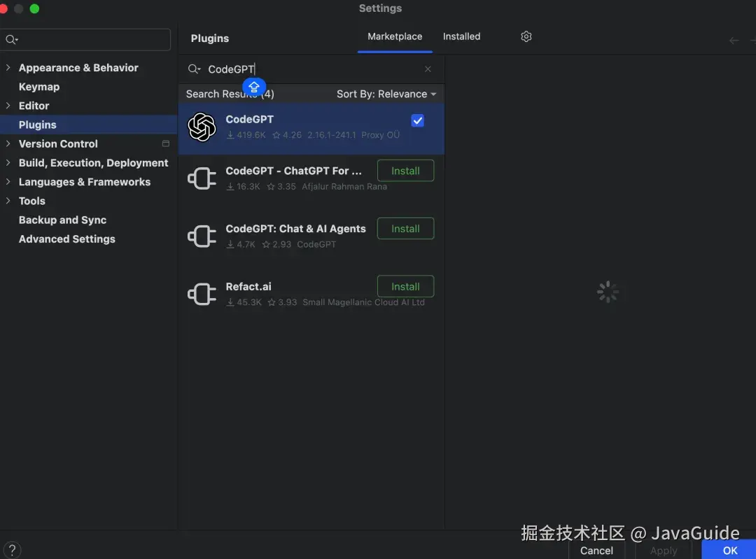
Task: Click the 'Proxy OÜ' vendor text
Action: [380, 135]
